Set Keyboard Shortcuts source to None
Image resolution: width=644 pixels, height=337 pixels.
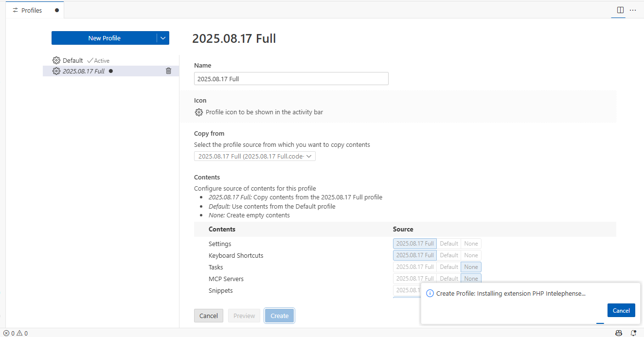pos(471,255)
